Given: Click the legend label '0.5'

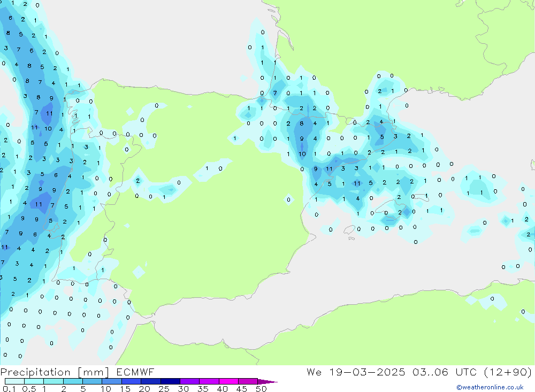Looking at the screenshot, I should pos(29,389).
